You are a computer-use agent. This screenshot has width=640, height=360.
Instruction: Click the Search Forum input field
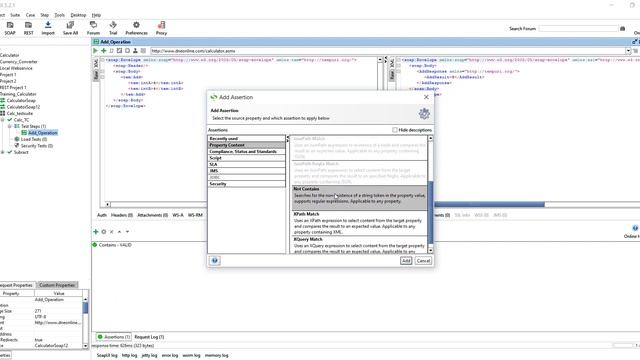[x=579, y=29]
